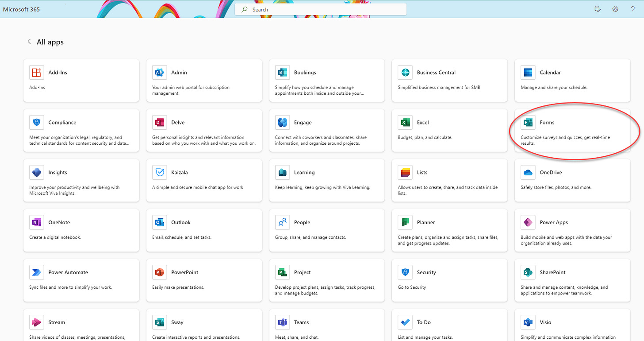Open the settings gear in header
Image resolution: width=644 pixels, height=341 pixels.
(615, 9)
